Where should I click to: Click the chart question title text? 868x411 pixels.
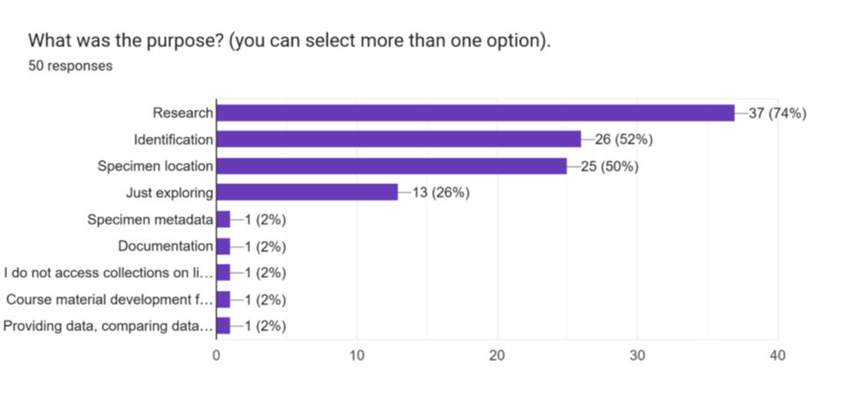[x=289, y=41]
